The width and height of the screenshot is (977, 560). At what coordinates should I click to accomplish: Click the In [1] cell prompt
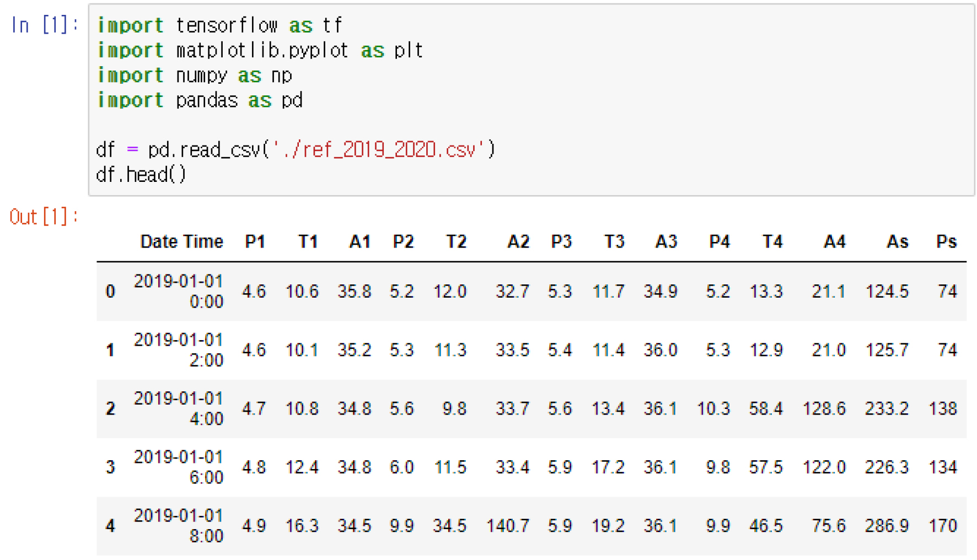(45, 25)
